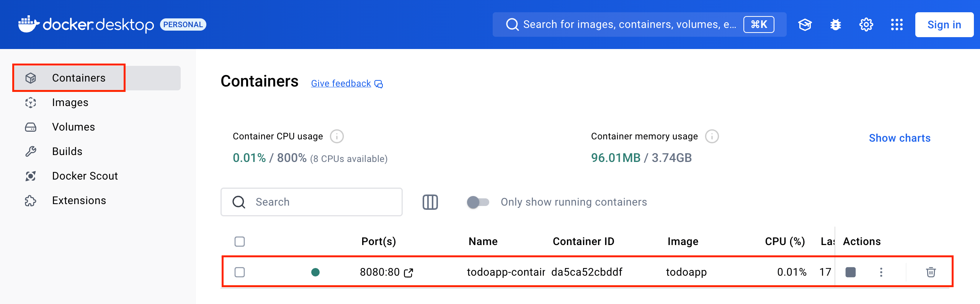
Task: Check the todoapp container row checkbox
Action: coord(240,272)
